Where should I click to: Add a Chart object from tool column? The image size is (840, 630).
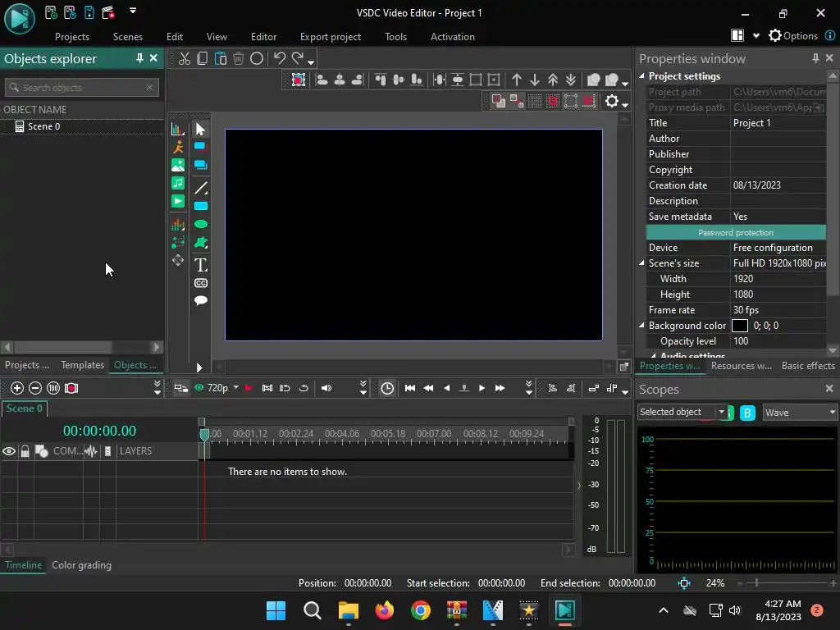tap(178, 129)
